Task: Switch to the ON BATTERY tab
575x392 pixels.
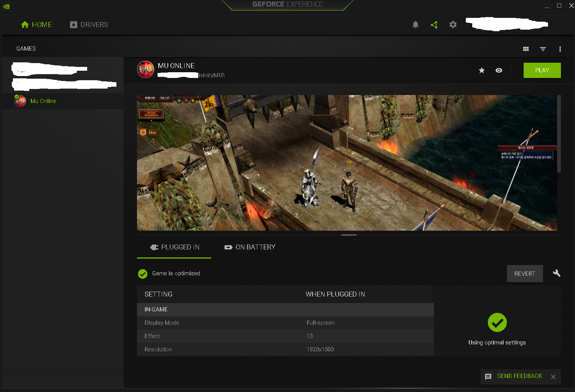Action: [250, 248]
